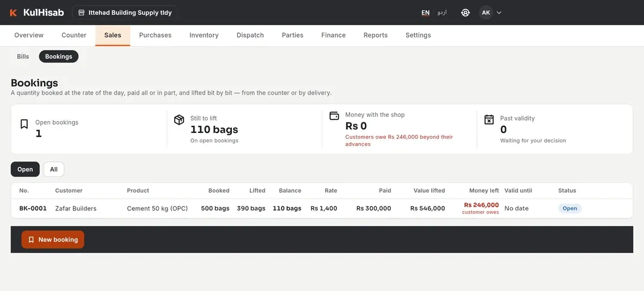The image size is (644, 291).
Task: Click the Open status badge on BK-0001
Action: pyautogui.click(x=569, y=209)
